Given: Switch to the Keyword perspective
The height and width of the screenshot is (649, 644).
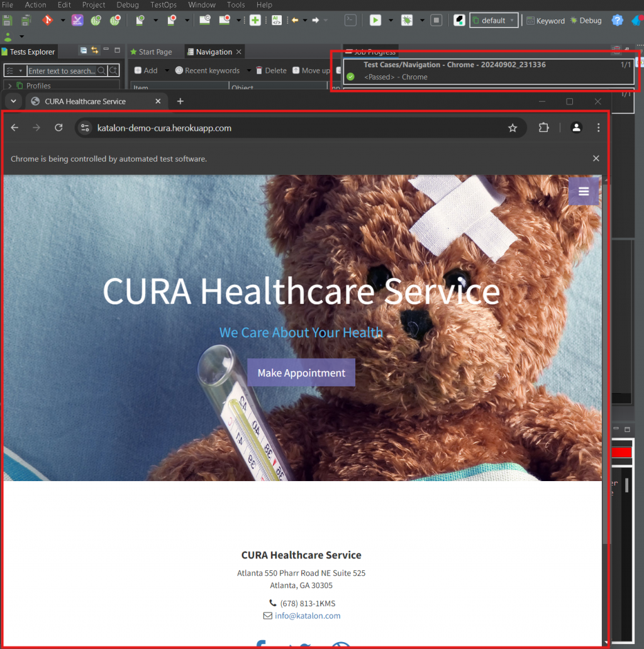Looking at the screenshot, I should point(545,21).
